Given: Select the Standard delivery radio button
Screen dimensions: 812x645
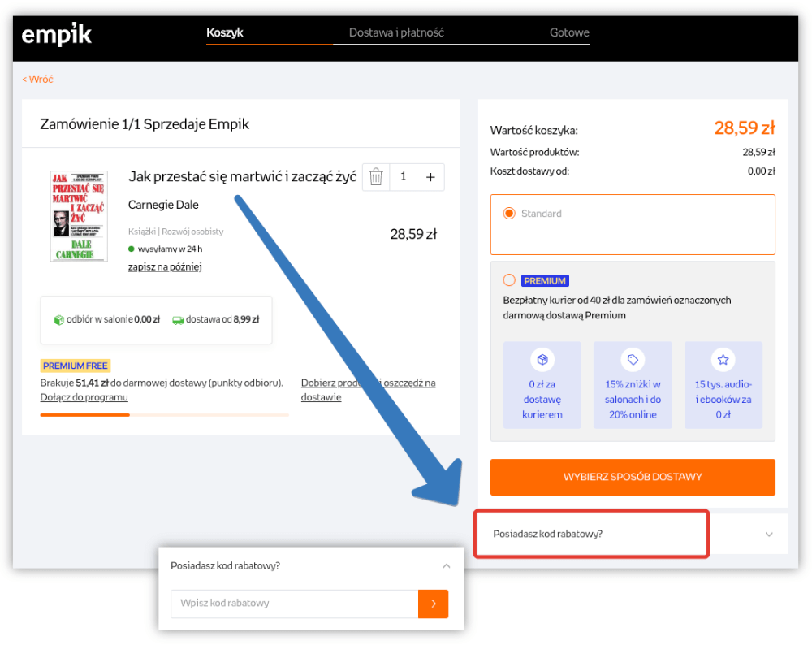Looking at the screenshot, I should point(509,214).
